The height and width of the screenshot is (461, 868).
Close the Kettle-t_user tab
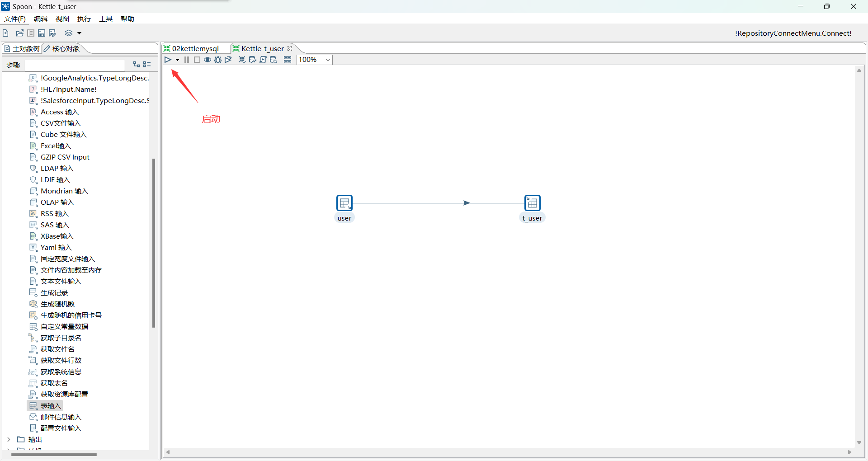(x=290, y=48)
